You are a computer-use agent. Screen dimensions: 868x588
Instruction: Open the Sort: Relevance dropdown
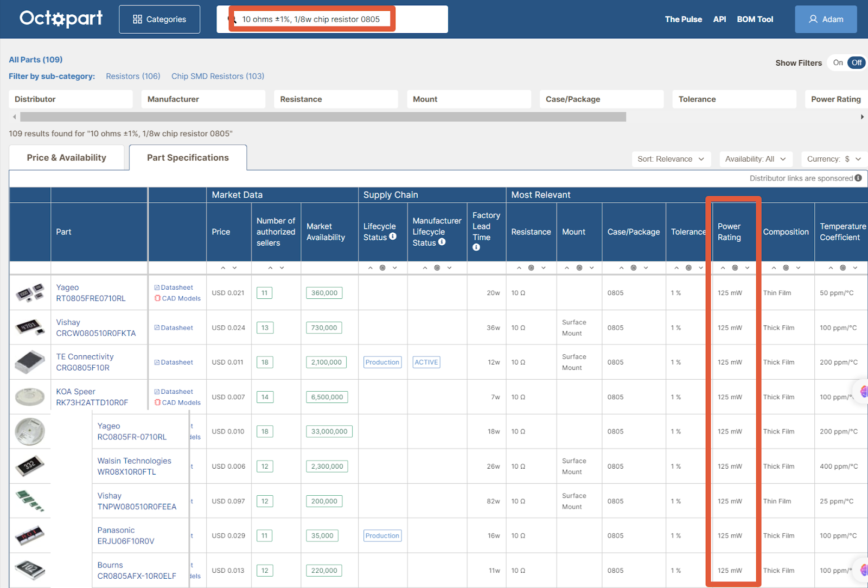pyautogui.click(x=671, y=159)
